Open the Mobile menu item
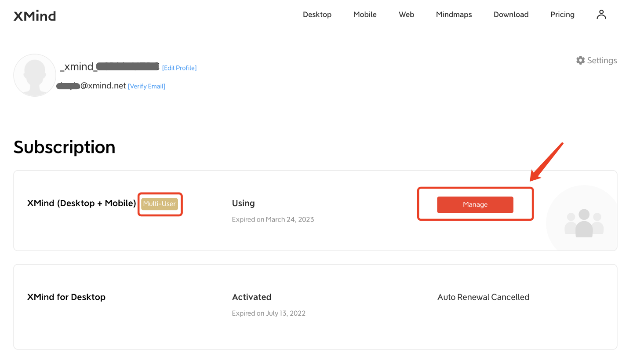633x364 pixels. point(365,15)
